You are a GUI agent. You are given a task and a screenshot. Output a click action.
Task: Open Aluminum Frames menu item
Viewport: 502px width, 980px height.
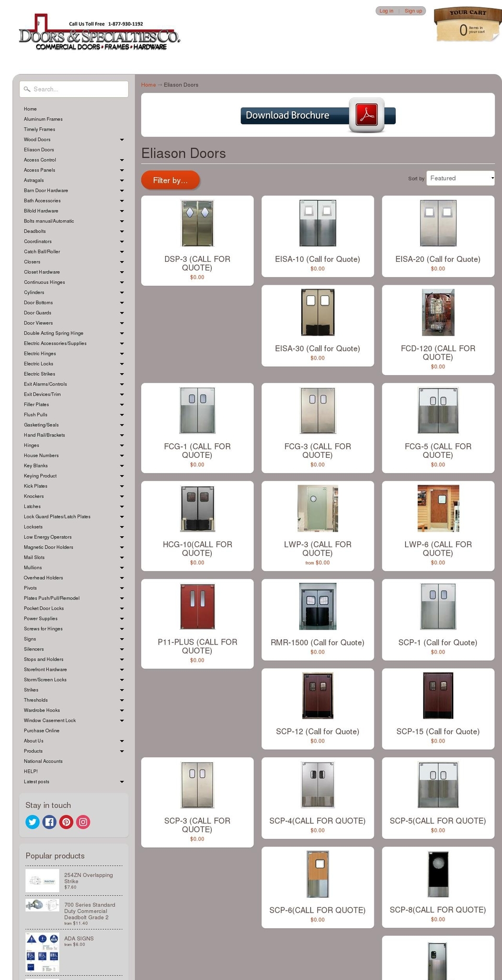(43, 119)
